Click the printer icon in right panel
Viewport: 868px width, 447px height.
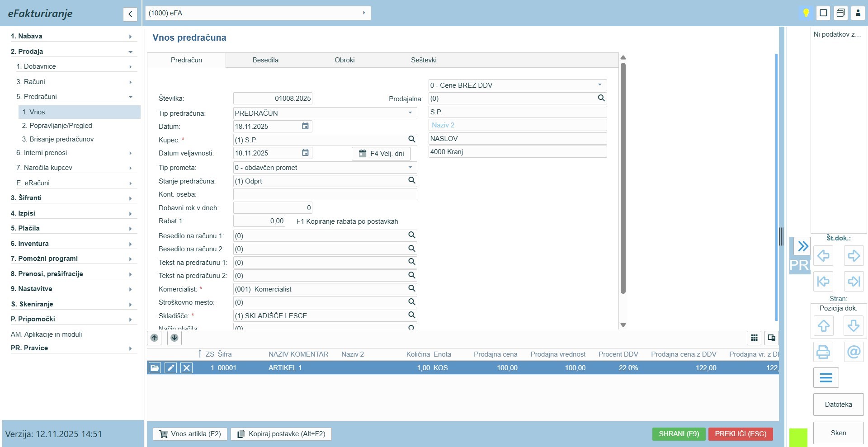pos(823,352)
